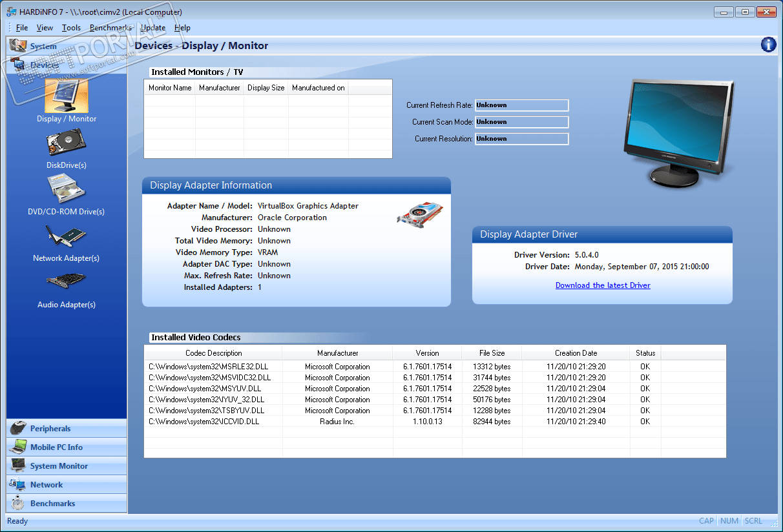Click the NUM indicator in status bar
The width and height of the screenshot is (783, 532).
coord(729,521)
